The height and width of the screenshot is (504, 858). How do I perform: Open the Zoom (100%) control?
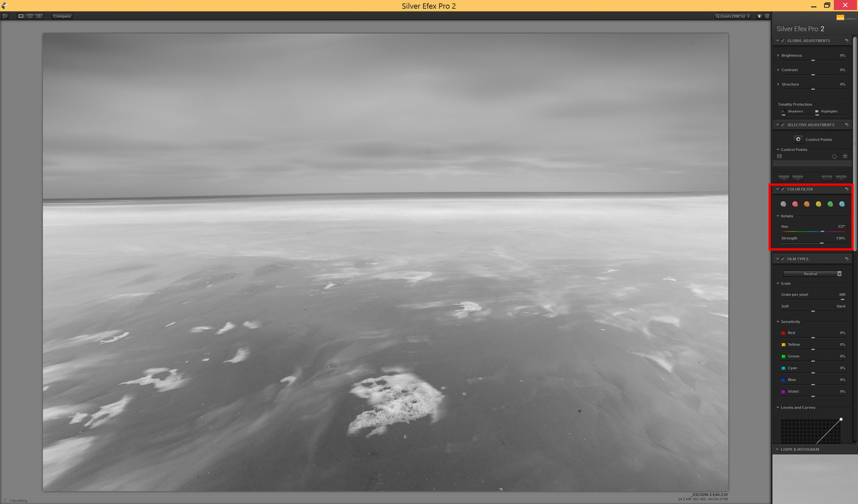click(x=733, y=16)
